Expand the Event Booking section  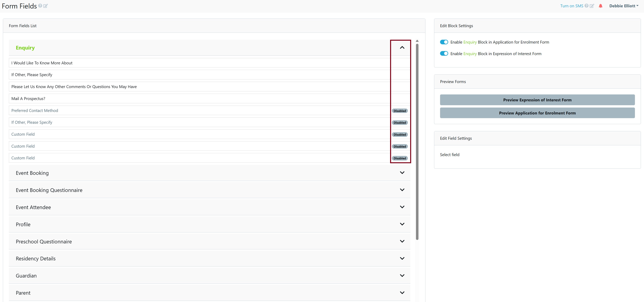32,173
